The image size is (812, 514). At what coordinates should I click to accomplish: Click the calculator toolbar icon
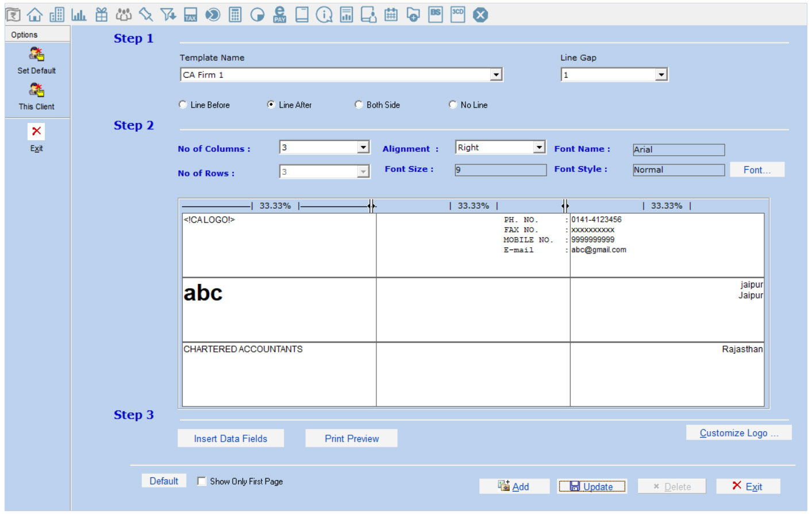click(235, 15)
